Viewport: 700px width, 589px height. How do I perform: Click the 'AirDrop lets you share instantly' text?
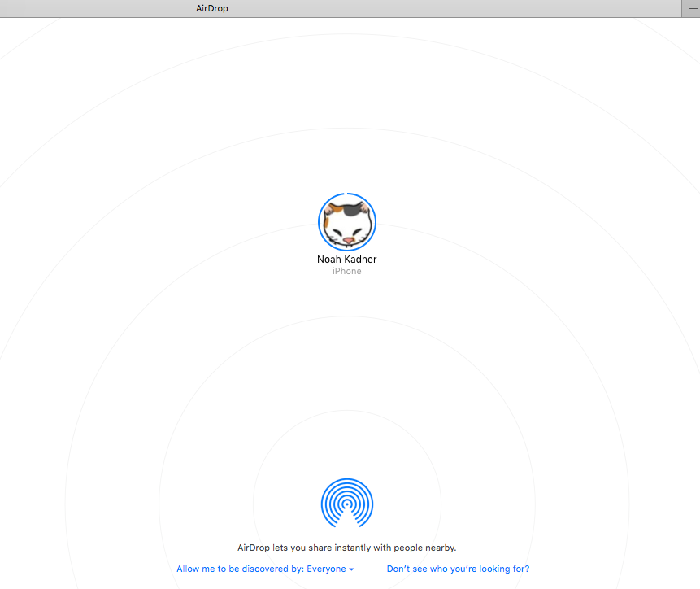click(347, 548)
